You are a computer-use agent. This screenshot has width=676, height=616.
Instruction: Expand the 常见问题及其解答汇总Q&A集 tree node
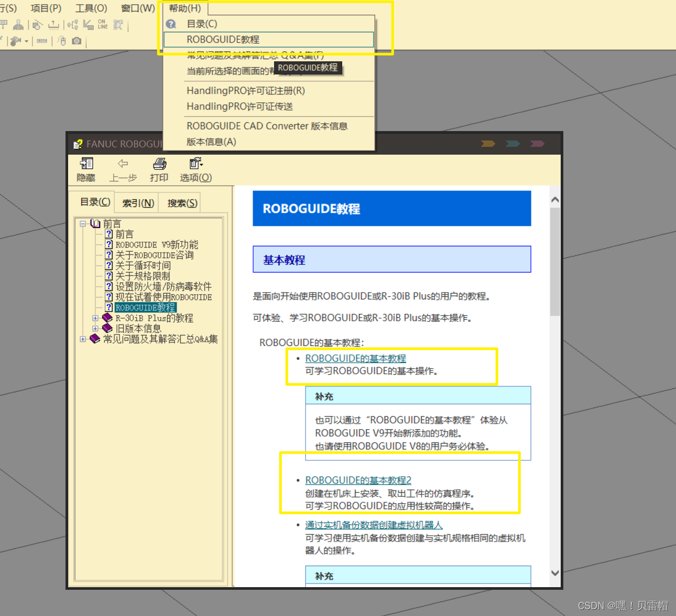click(83, 339)
